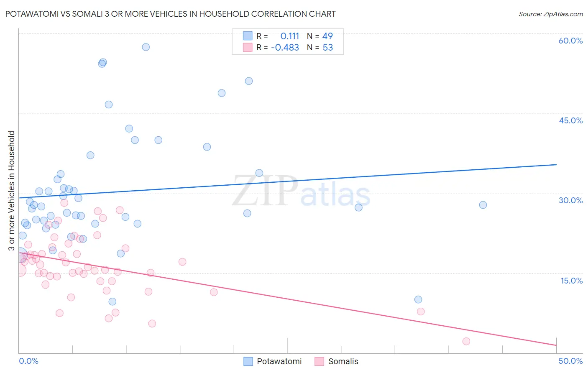Click the y-axis title 3 or more Vehicles

pyautogui.click(x=12, y=191)
